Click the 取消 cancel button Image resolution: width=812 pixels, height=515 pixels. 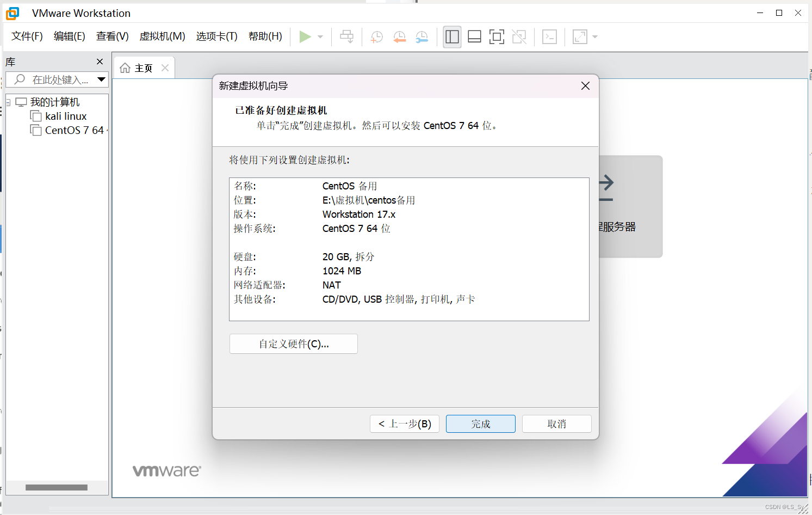[557, 424]
